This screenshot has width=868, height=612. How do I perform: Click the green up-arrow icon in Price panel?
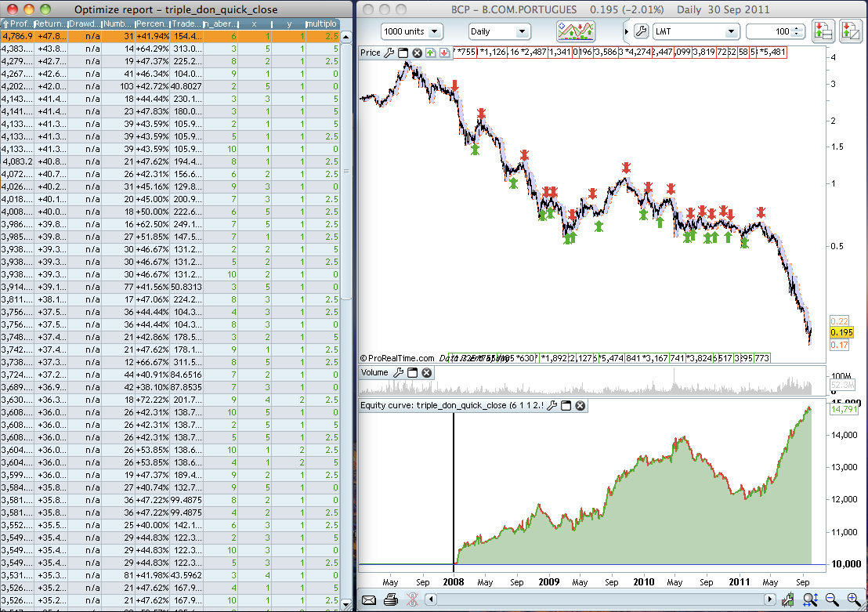[x=431, y=53]
